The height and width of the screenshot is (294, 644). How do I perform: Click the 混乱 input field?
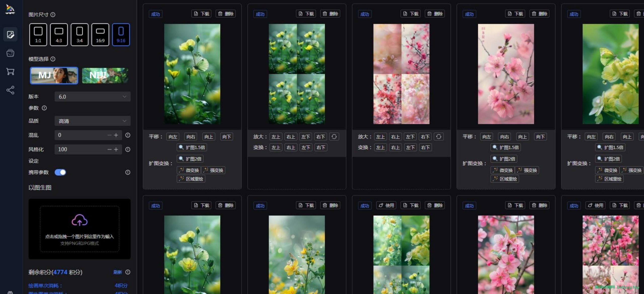tap(88, 135)
